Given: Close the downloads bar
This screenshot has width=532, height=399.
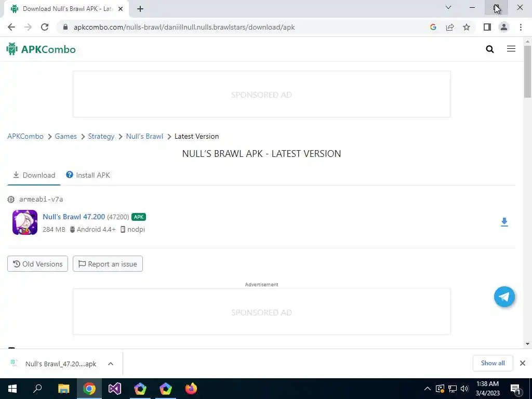Looking at the screenshot, I should tap(523, 363).
